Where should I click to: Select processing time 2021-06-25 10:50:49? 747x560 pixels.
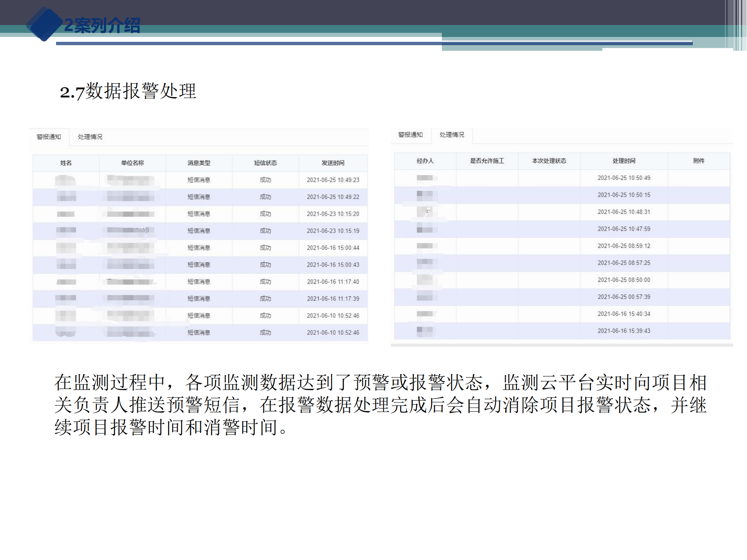[x=624, y=178]
